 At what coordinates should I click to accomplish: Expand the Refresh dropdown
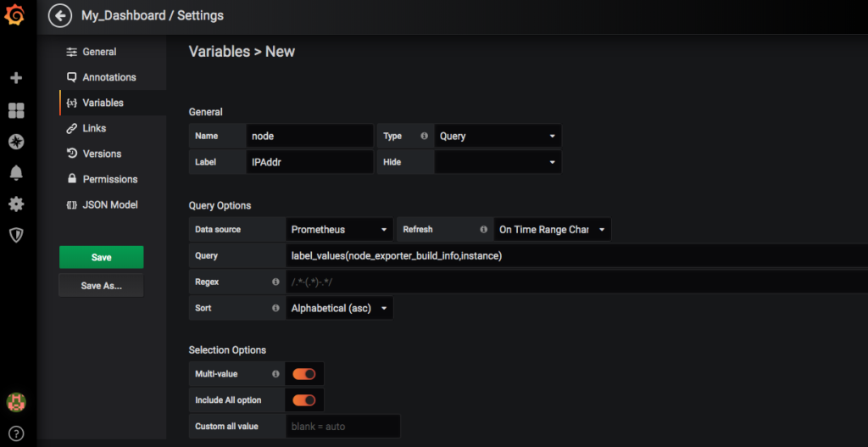(552, 229)
